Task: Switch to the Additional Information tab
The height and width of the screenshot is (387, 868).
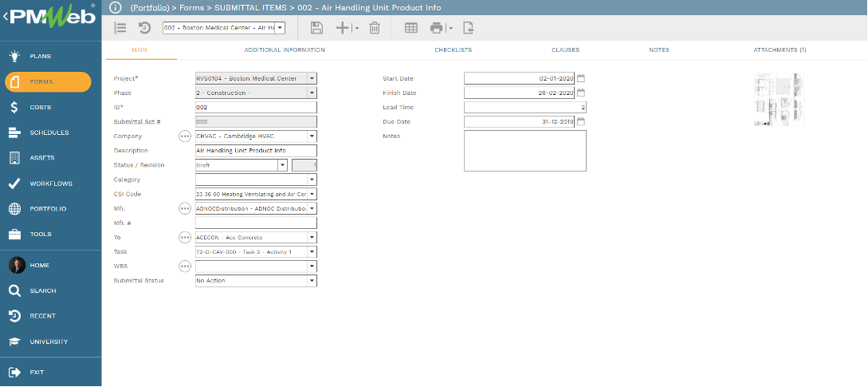Action: [x=285, y=50]
